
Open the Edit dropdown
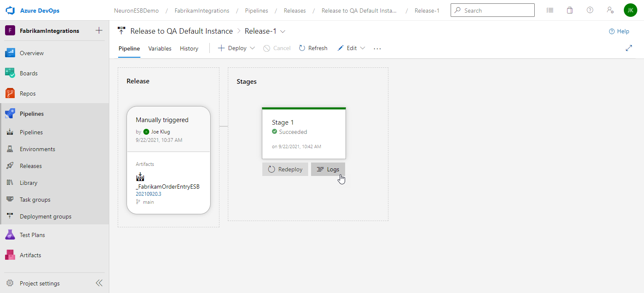pyautogui.click(x=351, y=48)
